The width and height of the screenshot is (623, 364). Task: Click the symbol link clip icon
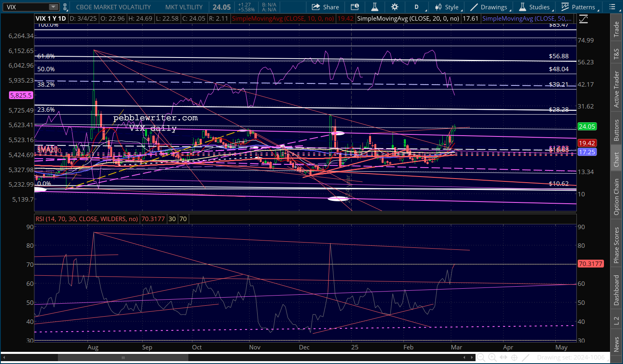click(65, 7)
